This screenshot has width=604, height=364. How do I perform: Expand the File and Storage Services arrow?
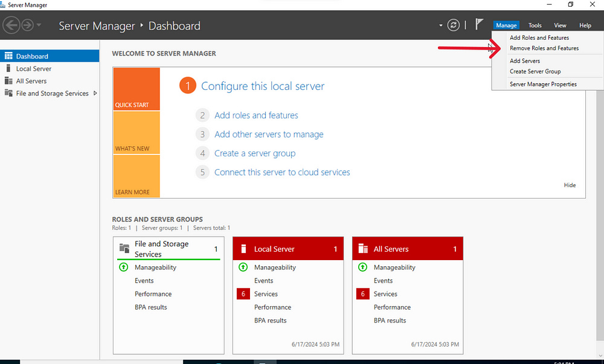(x=95, y=93)
